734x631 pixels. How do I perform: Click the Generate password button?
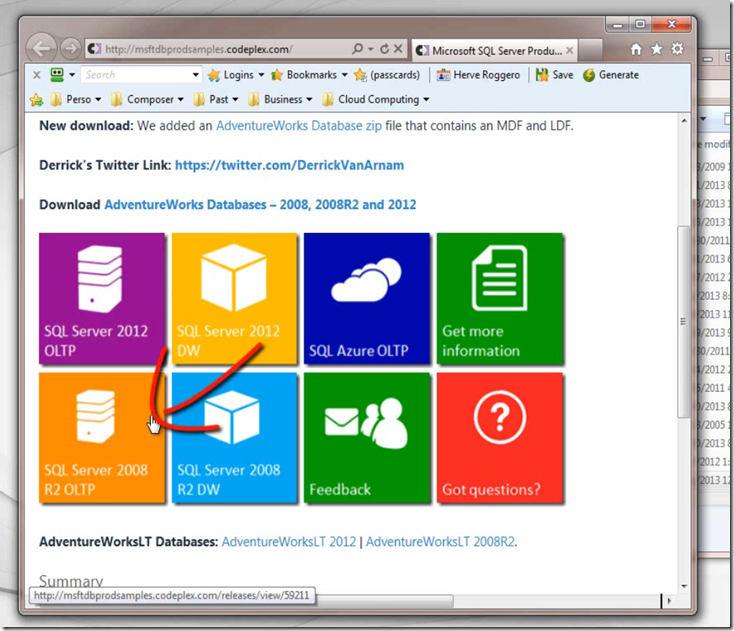click(x=611, y=75)
